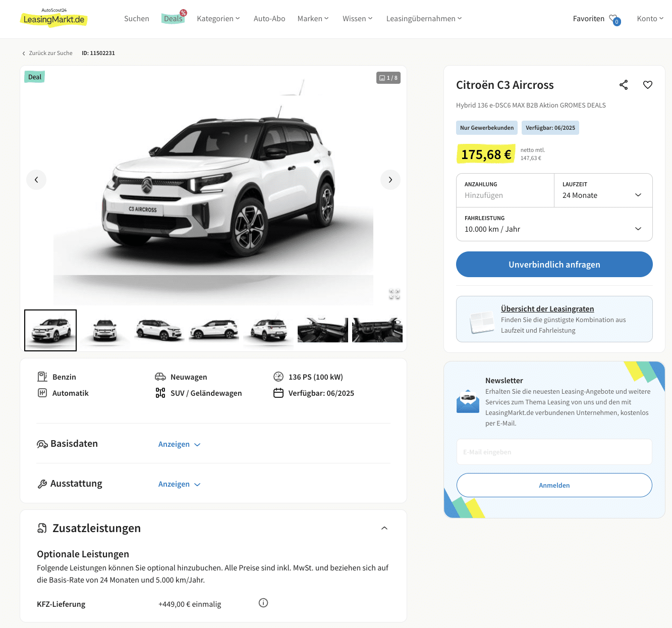The width and height of the screenshot is (672, 628).
Task: Click the Basisdaten car search icon
Action: coord(42,444)
